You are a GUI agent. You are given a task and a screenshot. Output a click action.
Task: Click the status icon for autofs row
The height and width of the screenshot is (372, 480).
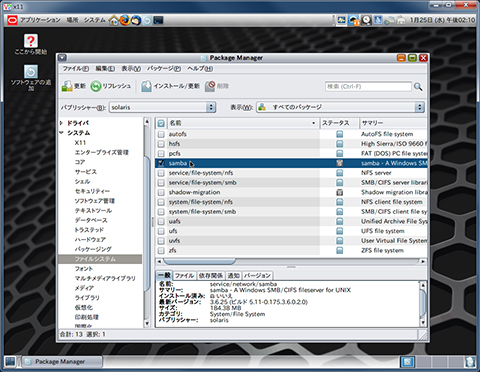coord(339,134)
